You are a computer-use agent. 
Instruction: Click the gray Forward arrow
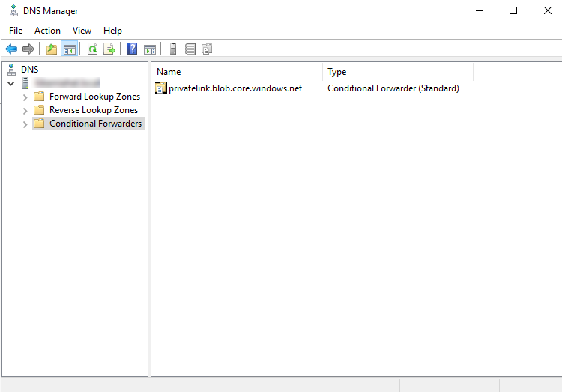28,49
